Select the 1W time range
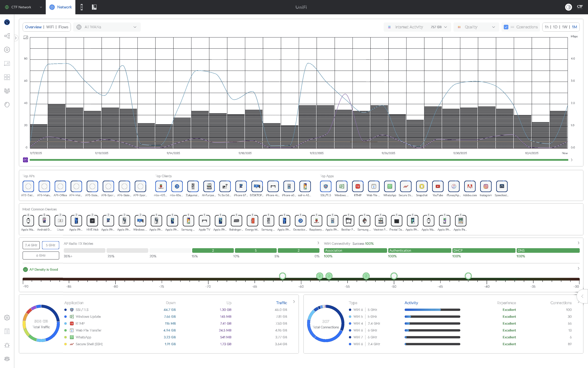 click(564, 27)
